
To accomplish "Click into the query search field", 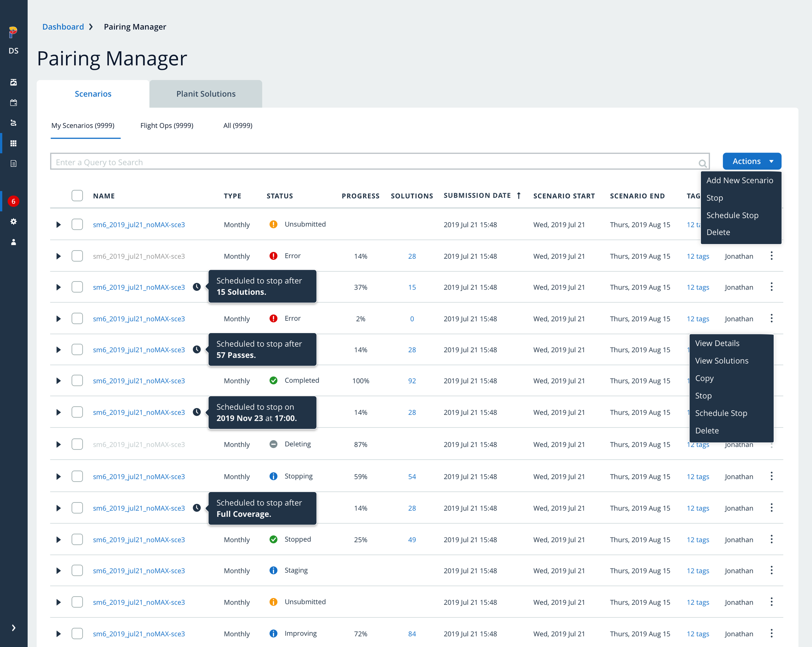I will (380, 162).
